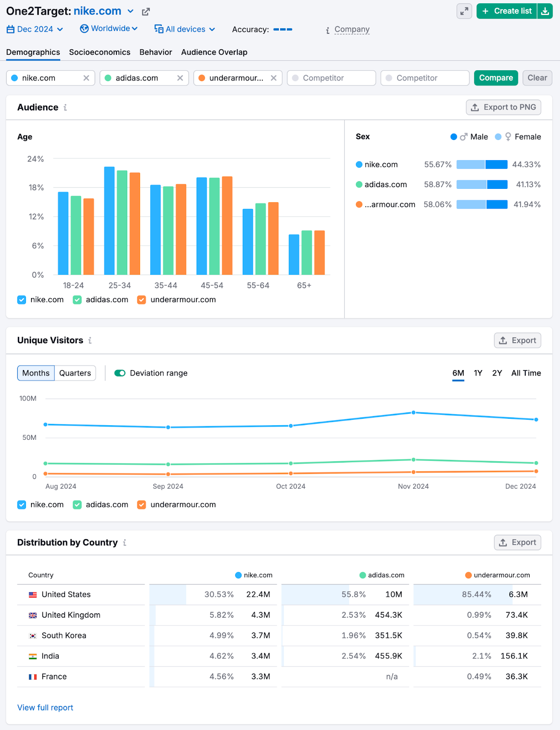
Task: Click the France flag icon
Action: tap(33, 677)
